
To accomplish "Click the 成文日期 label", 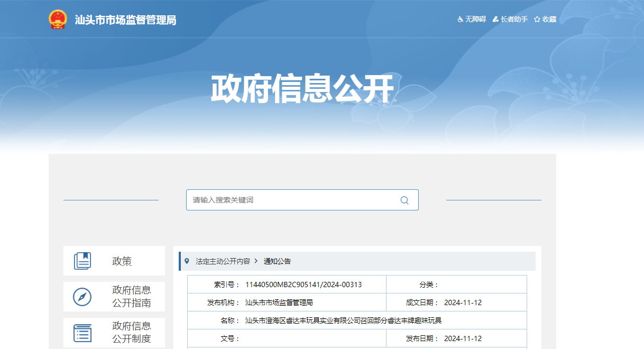I will (x=422, y=302).
